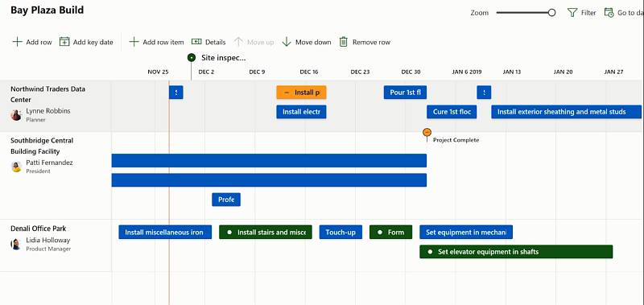The width and height of the screenshot is (644, 305).
Task: Open the Filter funnel icon
Action: click(572, 13)
